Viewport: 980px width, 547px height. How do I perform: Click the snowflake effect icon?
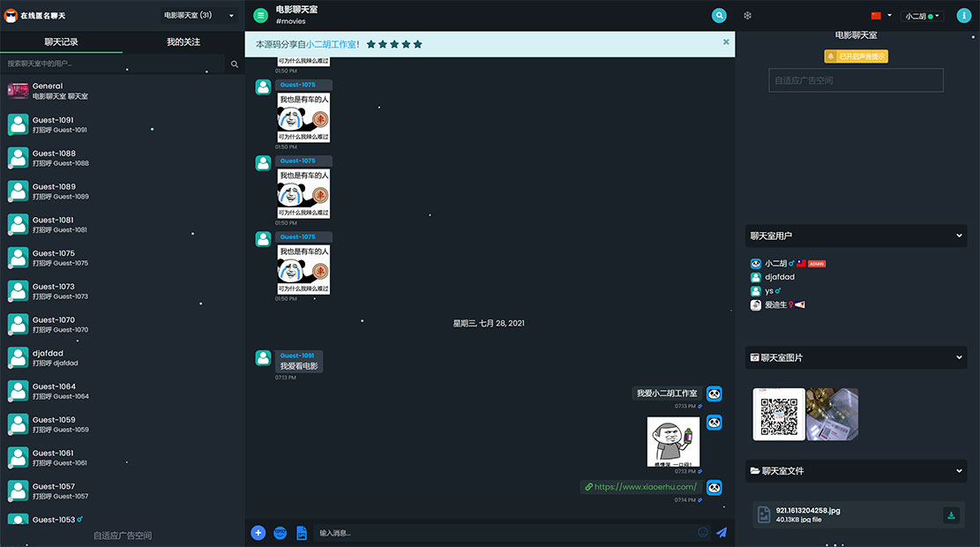coord(747,16)
